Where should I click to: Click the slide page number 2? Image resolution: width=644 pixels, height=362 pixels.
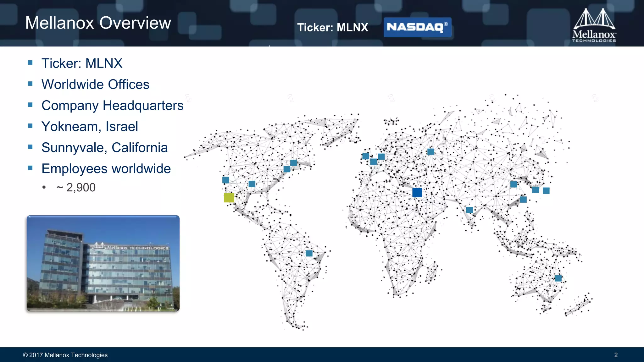616,355
